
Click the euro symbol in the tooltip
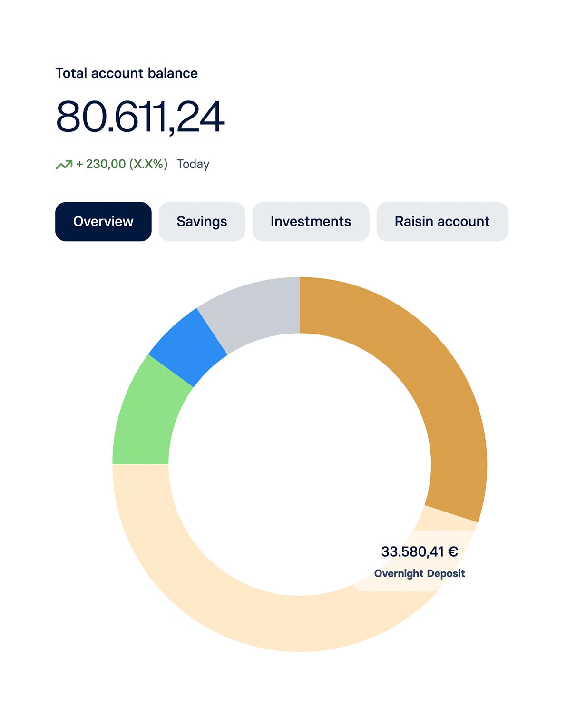click(x=453, y=552)
